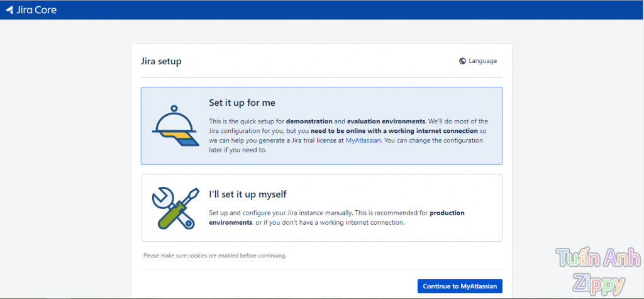
Task: Click the blue top navigation bar
Action: pyautogui.click(x=322, y=9)
